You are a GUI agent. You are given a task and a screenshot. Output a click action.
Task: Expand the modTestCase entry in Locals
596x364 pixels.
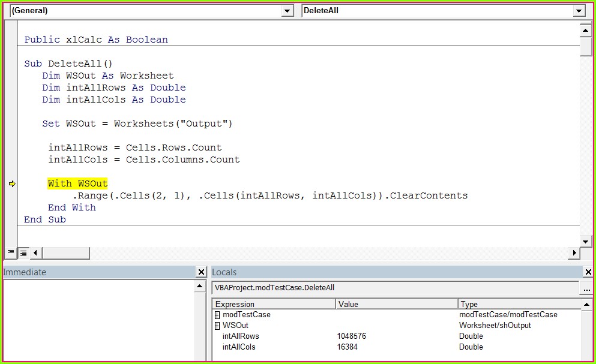(x=217, y=315)
